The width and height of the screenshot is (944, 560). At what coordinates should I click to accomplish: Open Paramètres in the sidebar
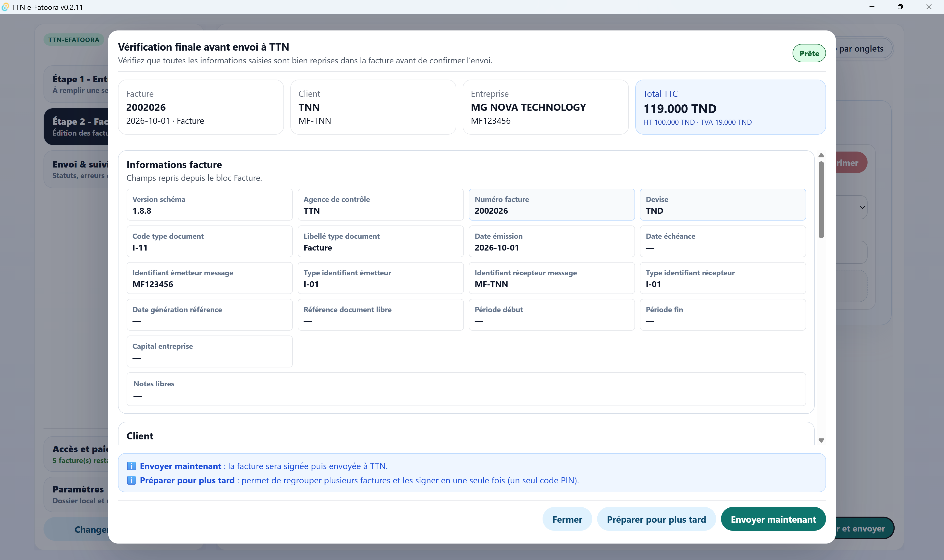76,494
